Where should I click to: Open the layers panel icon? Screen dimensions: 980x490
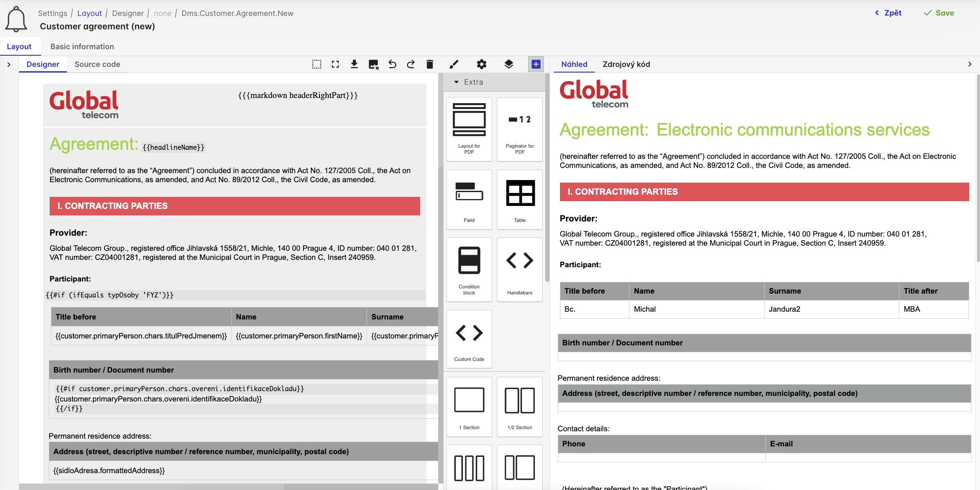coord(509,64)
